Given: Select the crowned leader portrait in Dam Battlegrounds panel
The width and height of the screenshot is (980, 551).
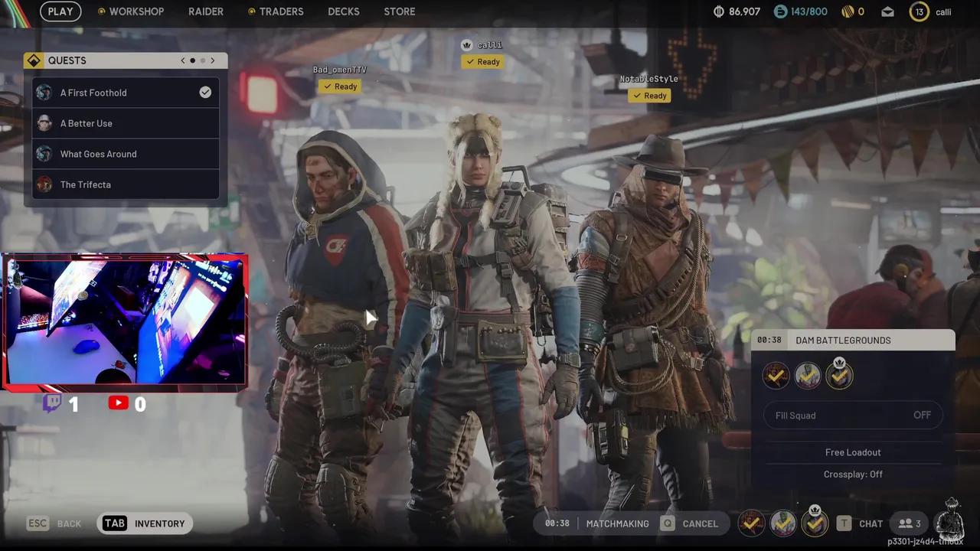Looking at the screenshot, I should point(839,374).
